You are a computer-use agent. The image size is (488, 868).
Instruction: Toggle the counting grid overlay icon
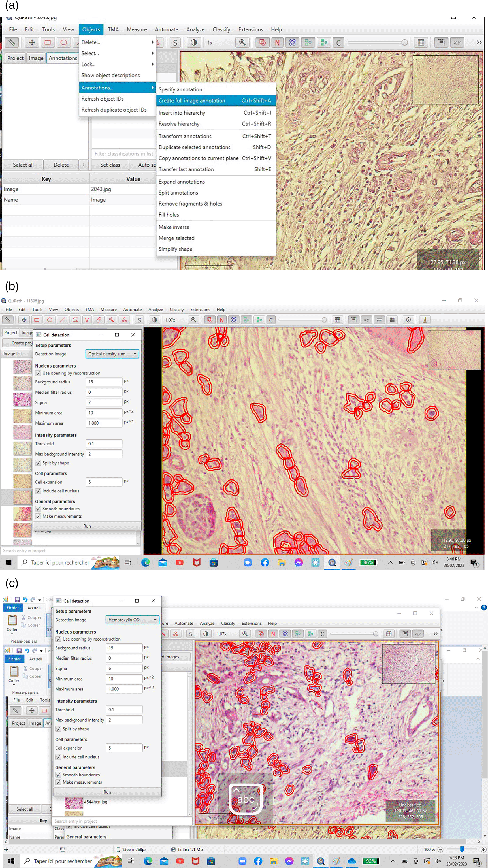392,320
